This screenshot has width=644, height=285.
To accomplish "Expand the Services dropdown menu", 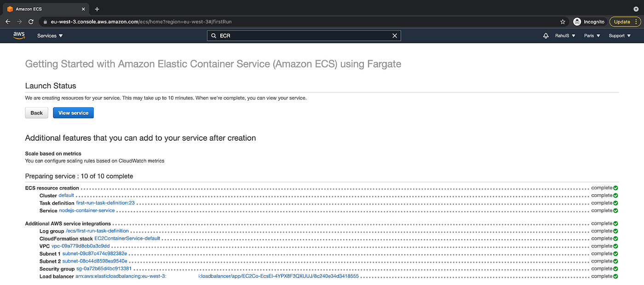I will point(50,36).
